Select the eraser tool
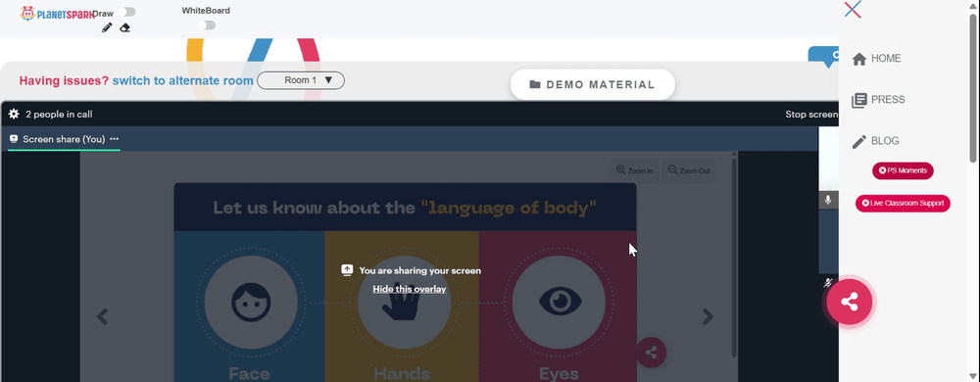This screenshot has width=980, height=382. pyautogui.click(x=125, y=27)
